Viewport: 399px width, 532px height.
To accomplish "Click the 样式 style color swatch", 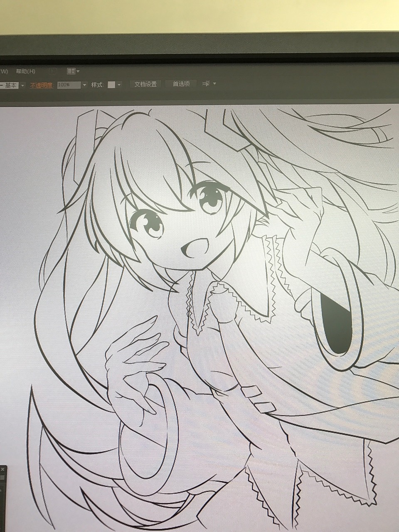I will [111, 84].
